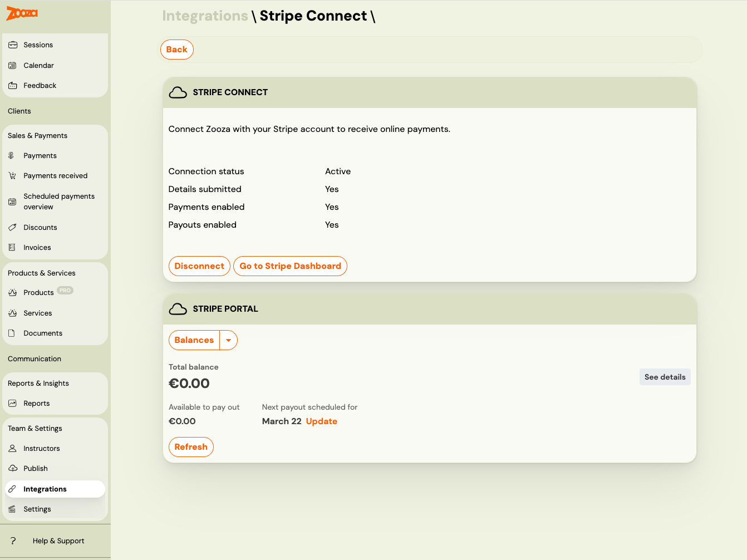Click the Instructors person icon
This screenshot has height=560, width=747.
(12, 449)
